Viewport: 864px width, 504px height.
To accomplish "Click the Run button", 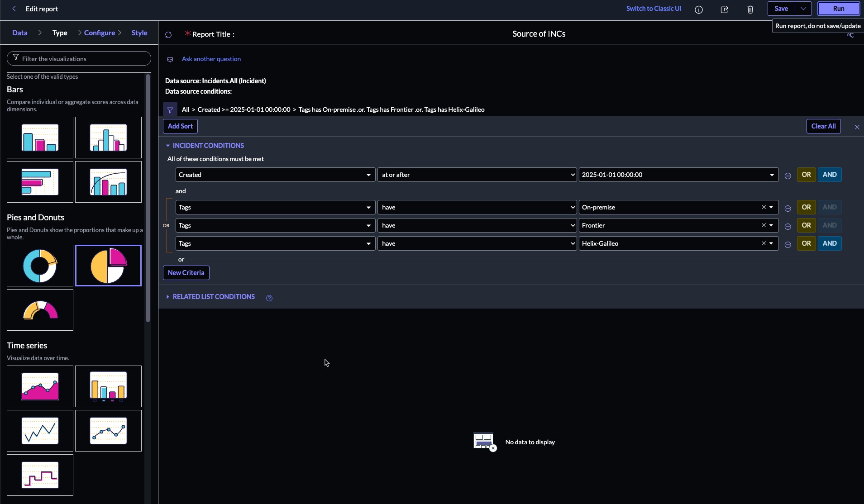I will point(838,9).
